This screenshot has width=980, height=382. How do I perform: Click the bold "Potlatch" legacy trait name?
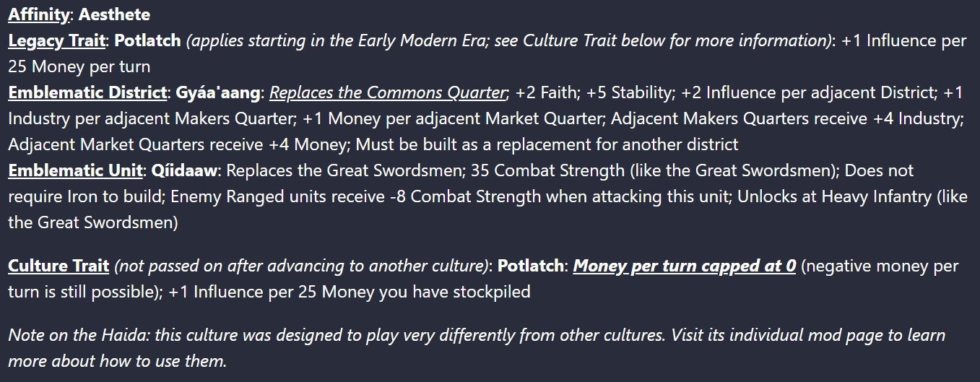point(147,40)
